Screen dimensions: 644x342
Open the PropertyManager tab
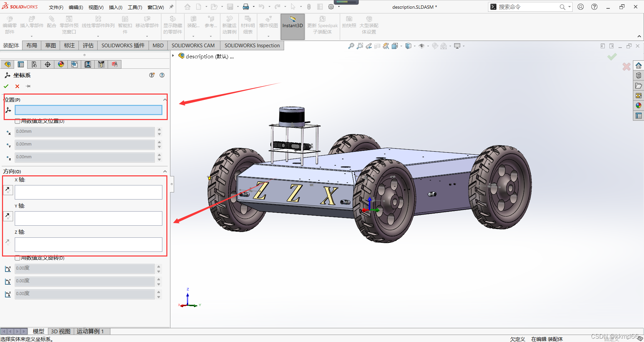tap(21, 64)
